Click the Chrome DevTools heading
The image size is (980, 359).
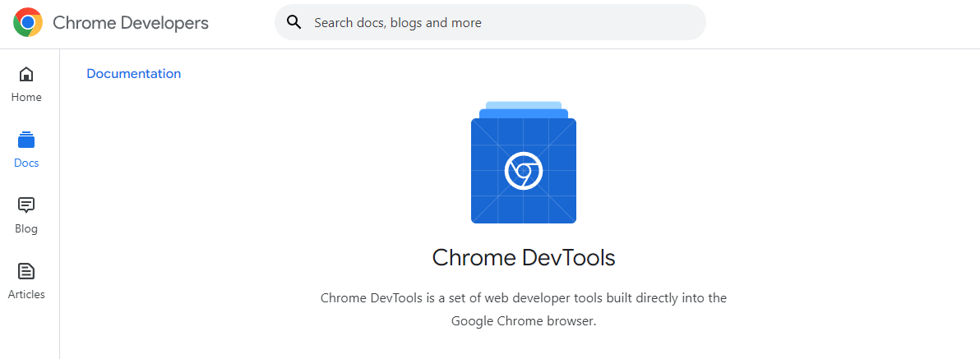pyautogui.click(x=524, y=258)
